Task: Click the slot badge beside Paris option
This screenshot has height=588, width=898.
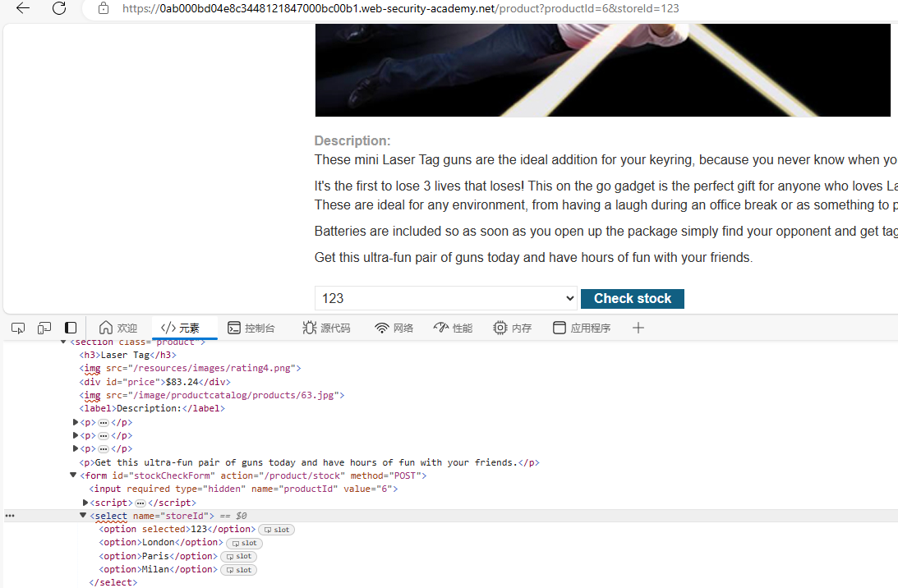Action: (238, 556)
